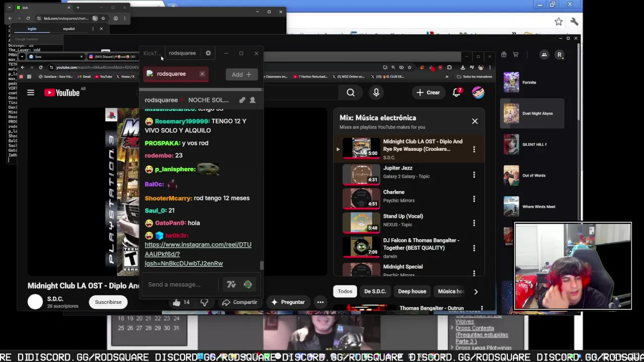Screen dimensions: 644x362
Task: Remove rodsquaree chat tab via its X
Action: coord(202,74)
